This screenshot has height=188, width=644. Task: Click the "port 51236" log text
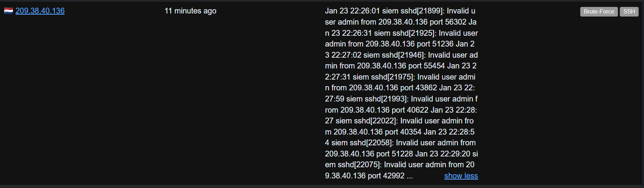pyautogui.click(x=435, y=44)
